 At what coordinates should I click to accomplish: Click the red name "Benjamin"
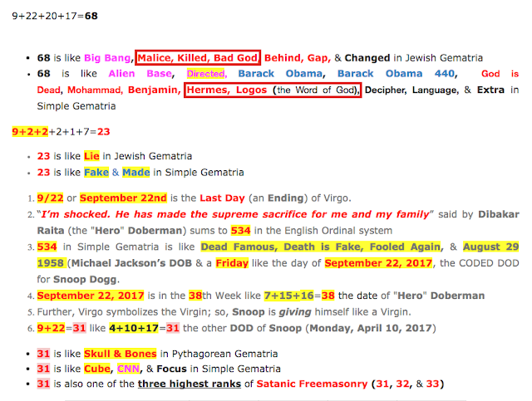click(153, 90)
